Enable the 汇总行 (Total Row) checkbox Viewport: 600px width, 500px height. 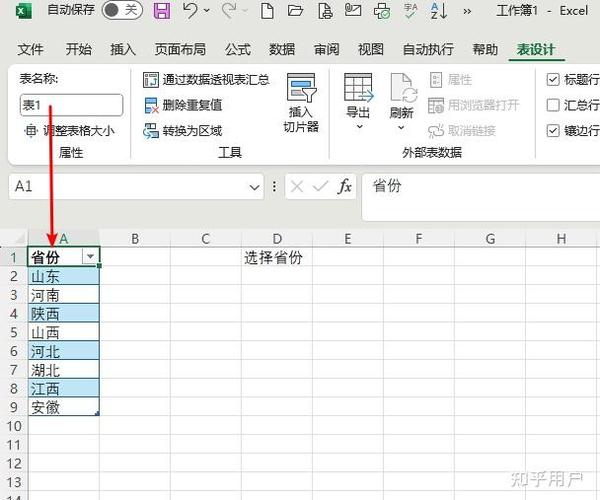[553, 105]
